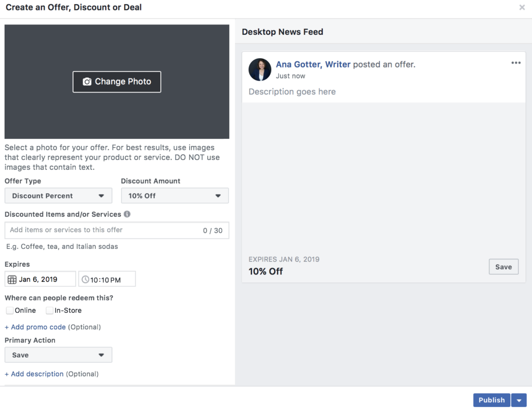Click the Change Photo button
This screenshot has width=532, height=410.
(x=116, y=82)
